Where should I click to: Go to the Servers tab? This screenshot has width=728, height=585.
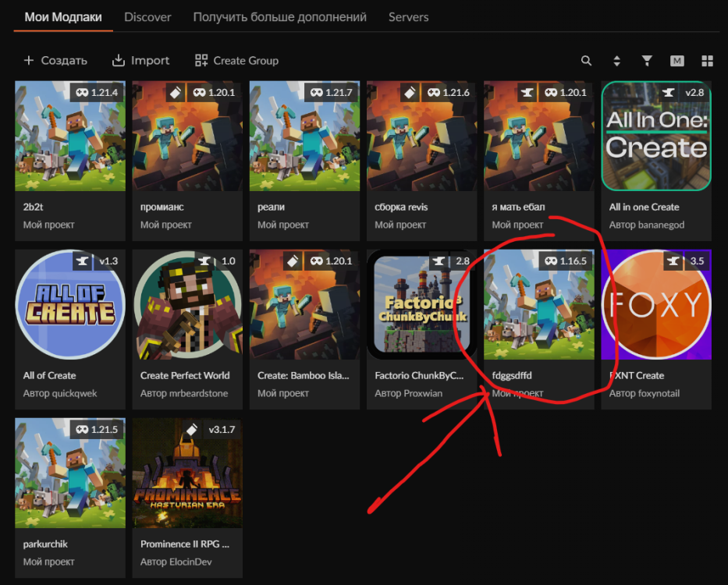[x=409, y=17]
